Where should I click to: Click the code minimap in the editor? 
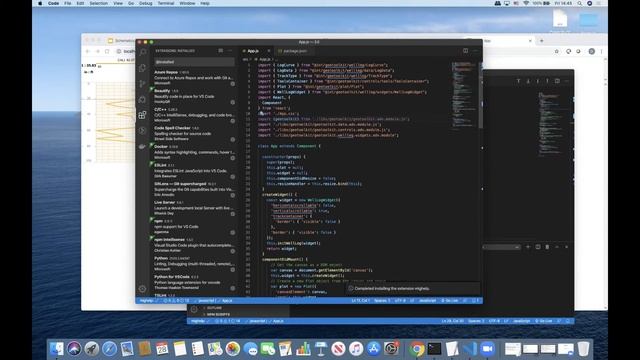click(464, 94)
